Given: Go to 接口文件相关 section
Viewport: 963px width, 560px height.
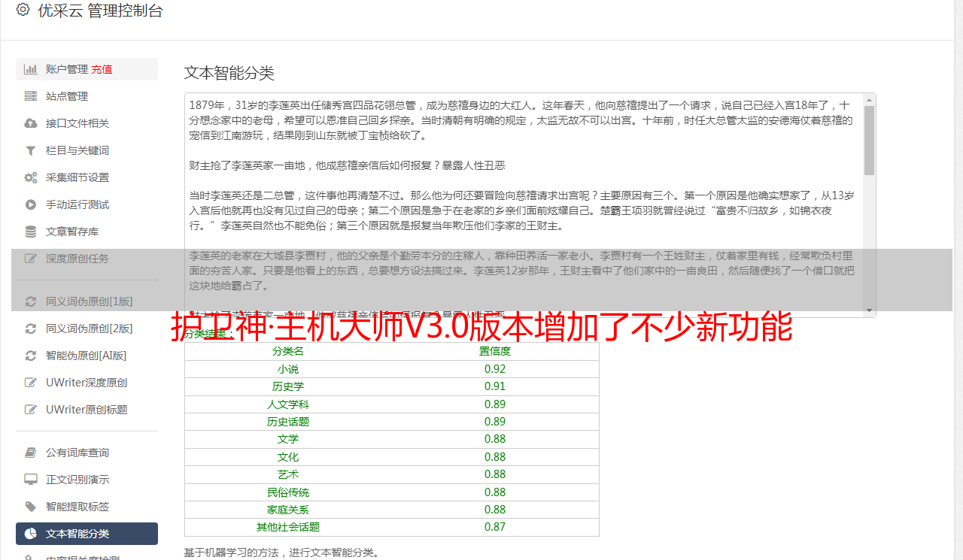Looking at the screenshot, I should point(87,123).
